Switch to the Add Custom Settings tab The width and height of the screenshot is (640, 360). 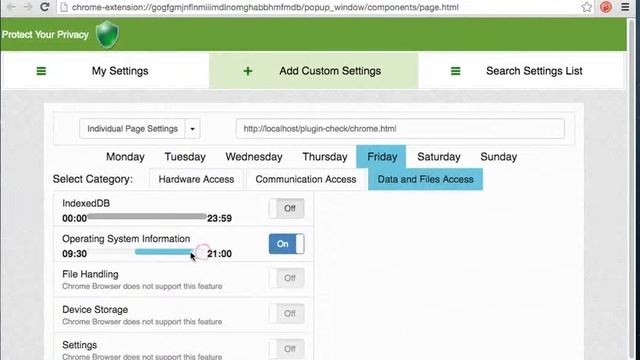pyautogui.click(x=313, y=71)
